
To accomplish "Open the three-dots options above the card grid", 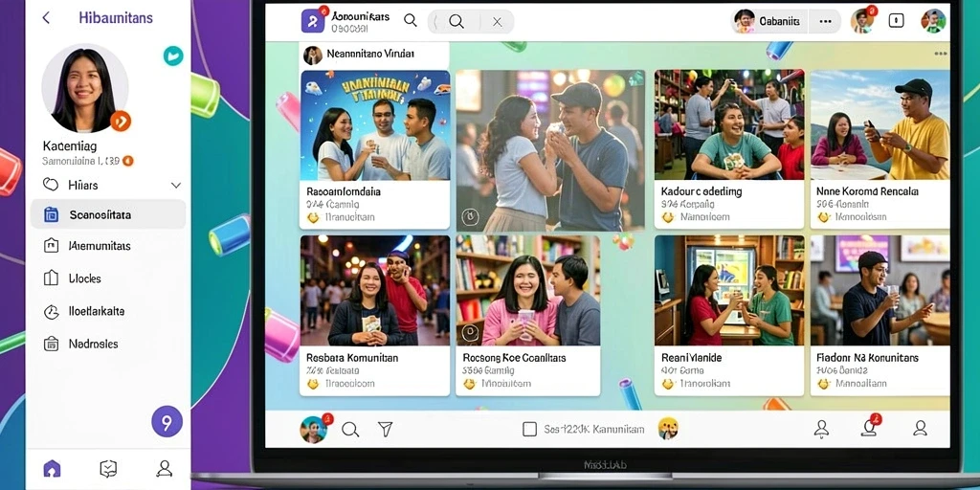I will (941, 54).
